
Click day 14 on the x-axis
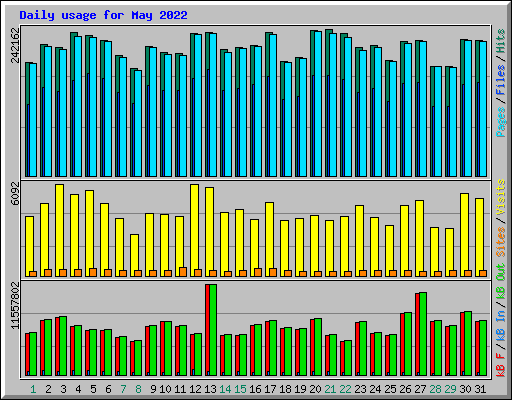click(225, 389)
